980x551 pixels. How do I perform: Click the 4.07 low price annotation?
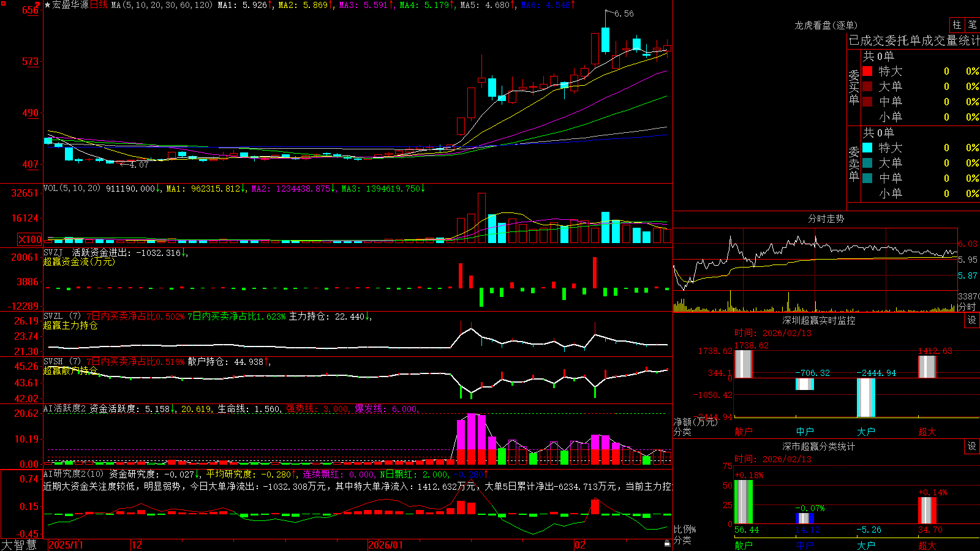(138, 165)
